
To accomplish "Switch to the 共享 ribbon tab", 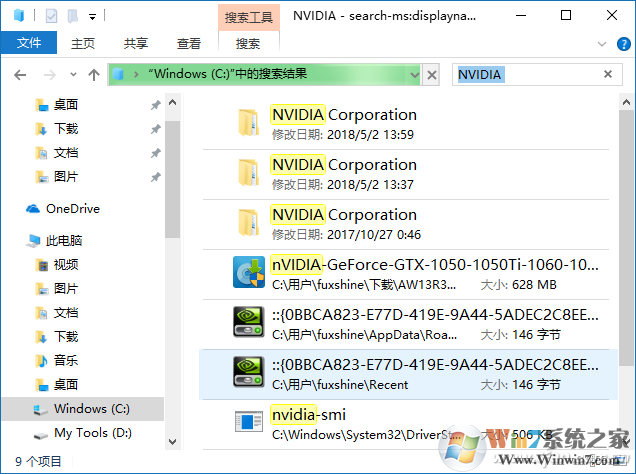I will pos(135,43).
